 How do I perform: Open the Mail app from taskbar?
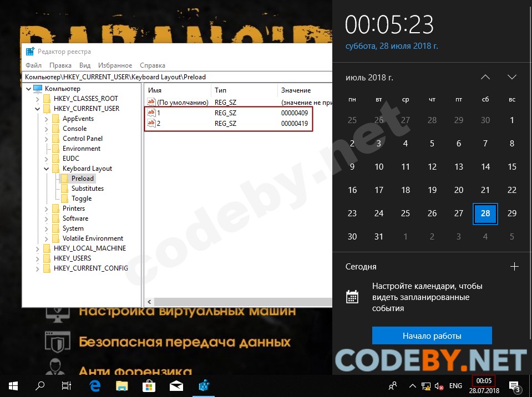(x=176, y=386)
